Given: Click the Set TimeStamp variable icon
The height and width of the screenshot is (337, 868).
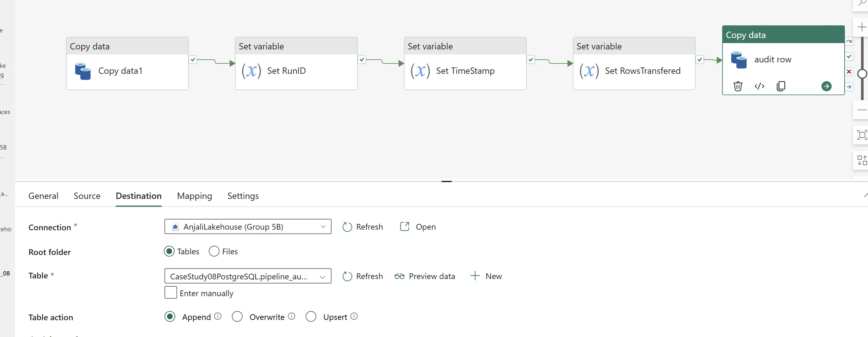Looking at the screenshot, I should pyautogui.click(x=420, y=71).
